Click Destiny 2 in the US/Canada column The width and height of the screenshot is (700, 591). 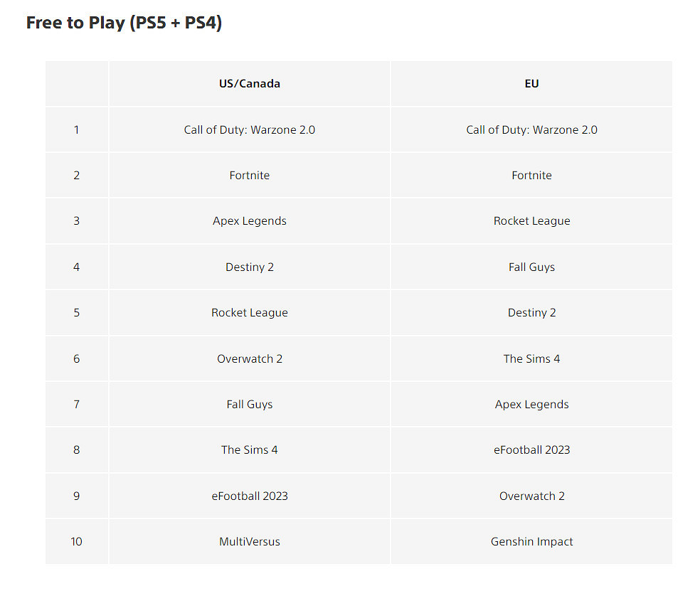pyautogui.click(x=250, y=267)
